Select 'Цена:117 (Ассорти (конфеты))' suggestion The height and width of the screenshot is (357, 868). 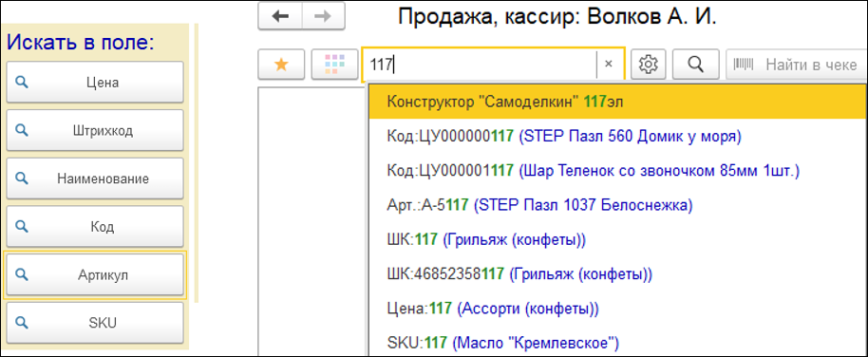pyautogui.click(x=618, y=309)
